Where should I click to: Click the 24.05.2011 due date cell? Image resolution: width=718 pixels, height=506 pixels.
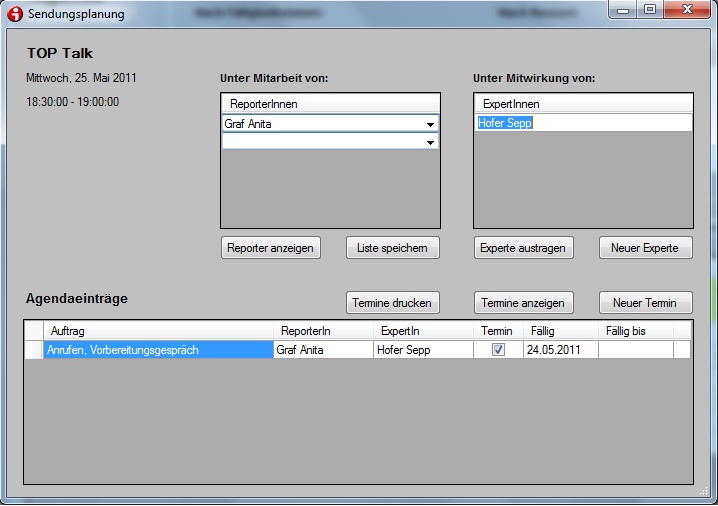tap(560, 350)
